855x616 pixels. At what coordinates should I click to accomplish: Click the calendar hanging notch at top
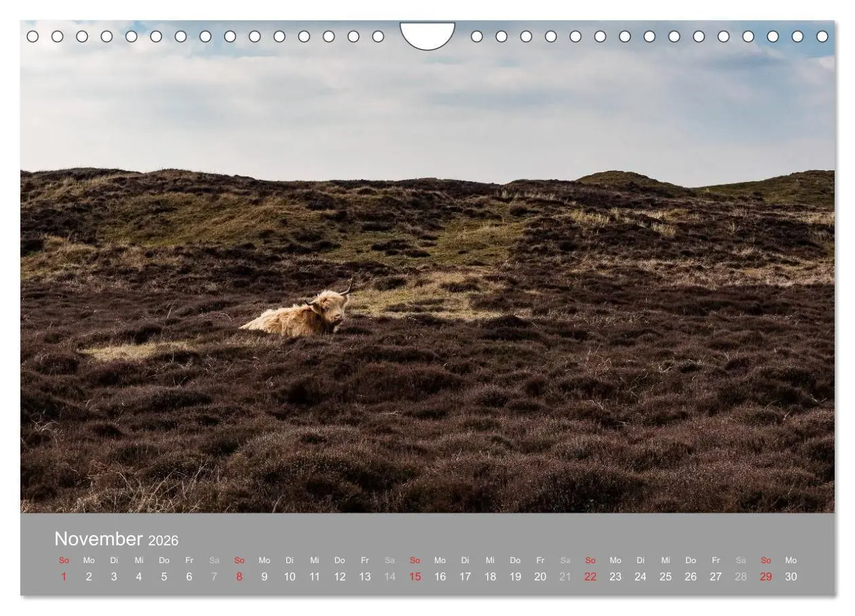[x=427, y=35]
